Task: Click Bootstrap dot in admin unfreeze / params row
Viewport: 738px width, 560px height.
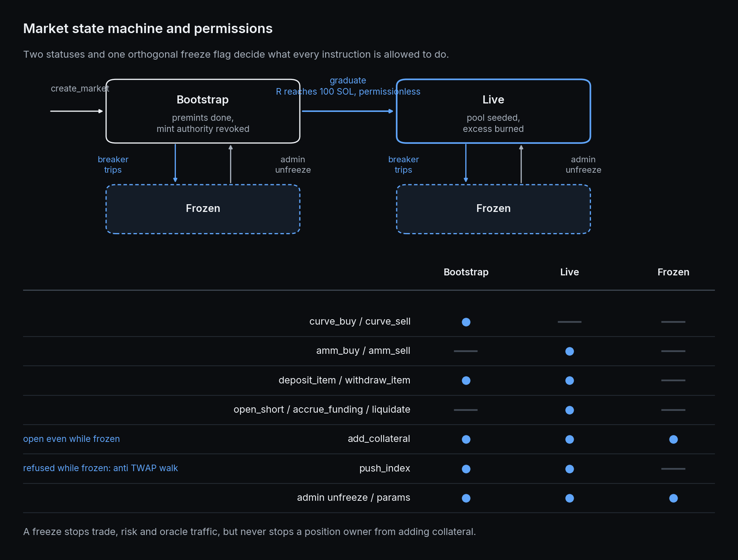Action: click(x=466, y=498)
